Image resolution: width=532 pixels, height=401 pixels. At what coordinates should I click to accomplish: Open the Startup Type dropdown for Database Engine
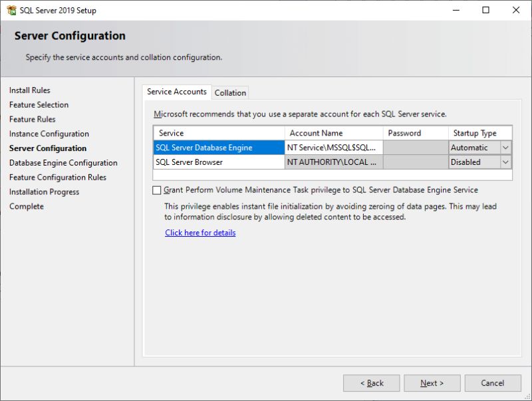click(x=504, y=147)
